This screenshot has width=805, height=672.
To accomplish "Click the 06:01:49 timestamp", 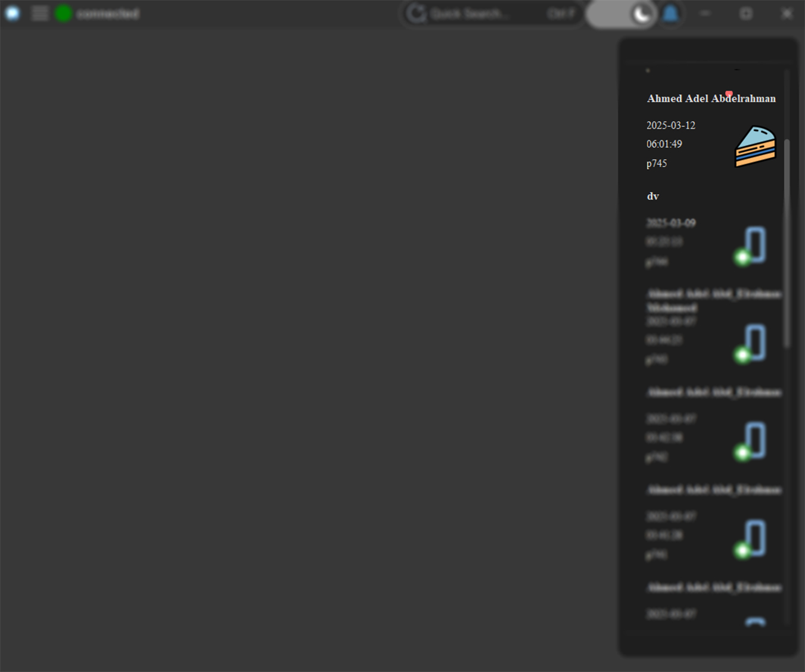I will point(664,144).
